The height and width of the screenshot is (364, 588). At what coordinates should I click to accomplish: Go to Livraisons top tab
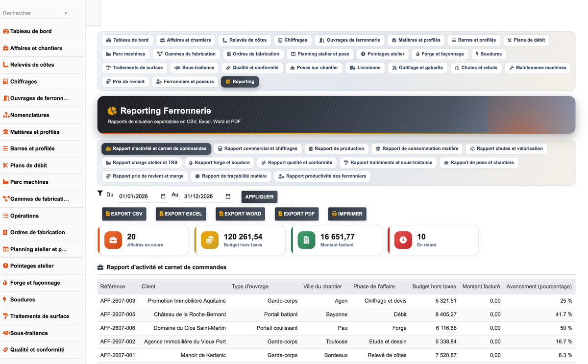pyautogui.click(x=365, y=68)
